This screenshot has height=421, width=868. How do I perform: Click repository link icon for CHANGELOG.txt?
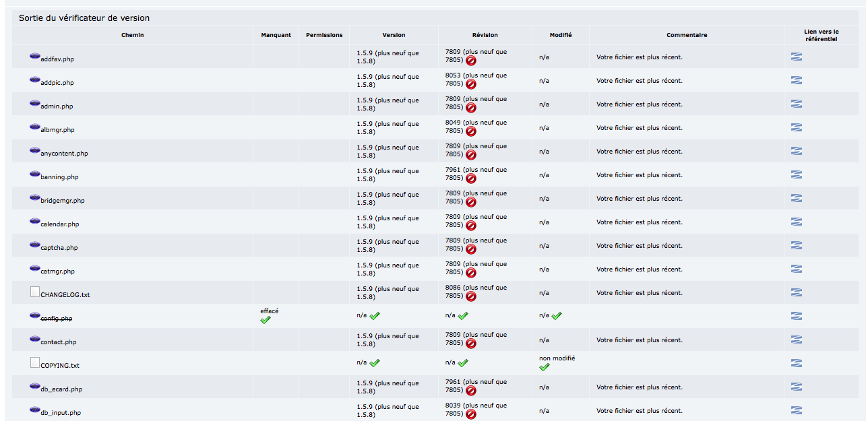click(796, 292)
